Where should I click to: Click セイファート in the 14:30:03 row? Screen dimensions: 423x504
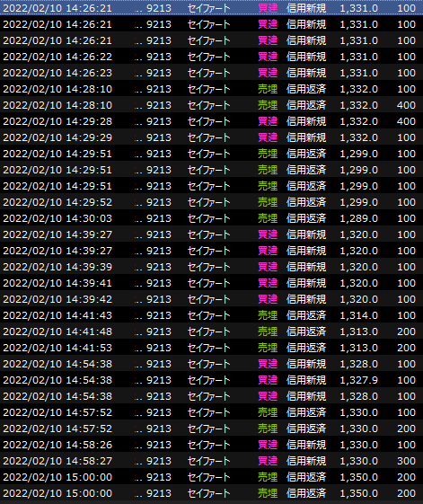coord(209,218)
